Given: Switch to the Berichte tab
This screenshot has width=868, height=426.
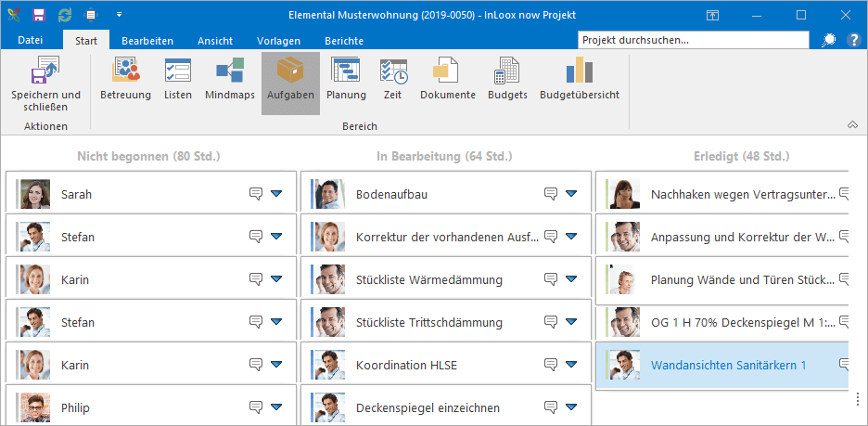Looking at the screenshot, I should pyautogui.click(x=344, y=41).
